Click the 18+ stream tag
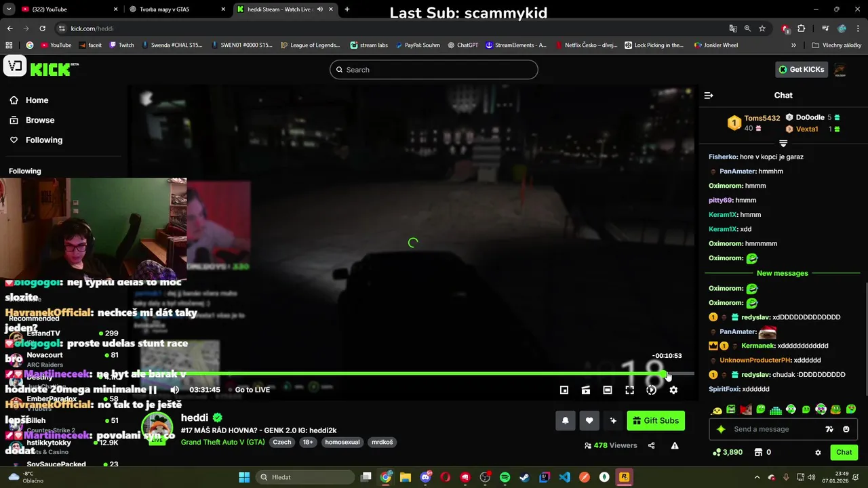The width and height of the screenshot is (868, 488). coord(308,442)
